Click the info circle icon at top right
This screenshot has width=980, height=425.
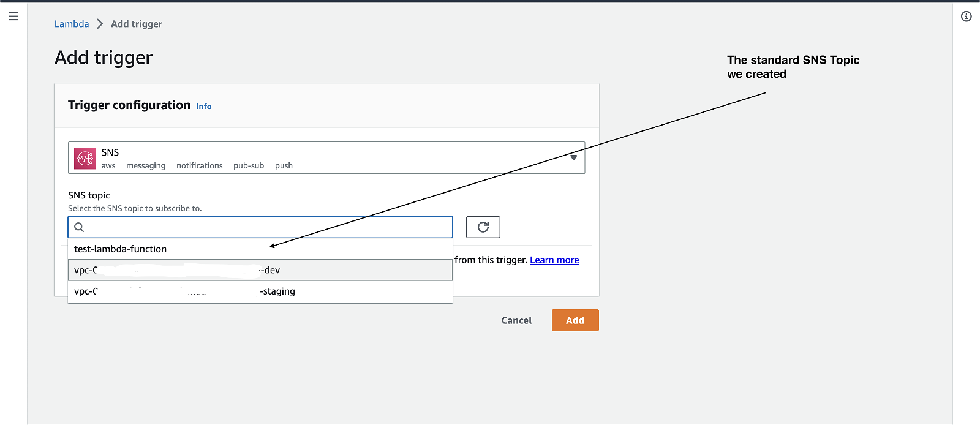click(x=967, y=17)
